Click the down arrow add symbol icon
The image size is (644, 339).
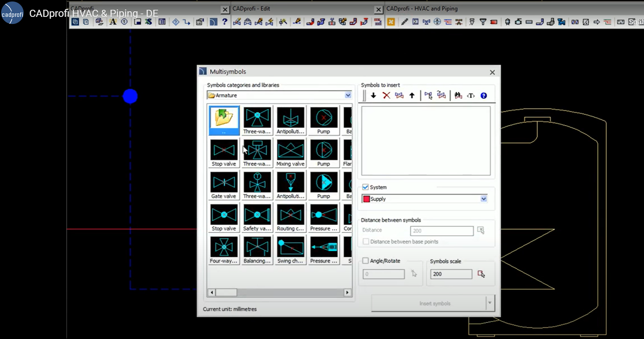point(373,96)
